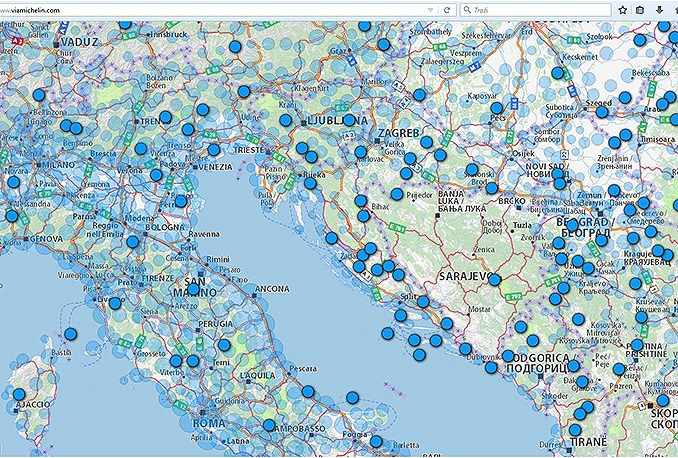The height and width of the screenshot is (458, 678).
Task: Open the address bar history dropdown arrow
Action: (x=430, y=10)
